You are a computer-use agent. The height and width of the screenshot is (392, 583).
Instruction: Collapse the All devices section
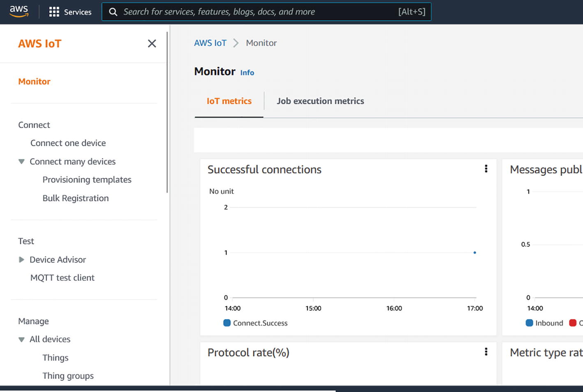(21, 339)
